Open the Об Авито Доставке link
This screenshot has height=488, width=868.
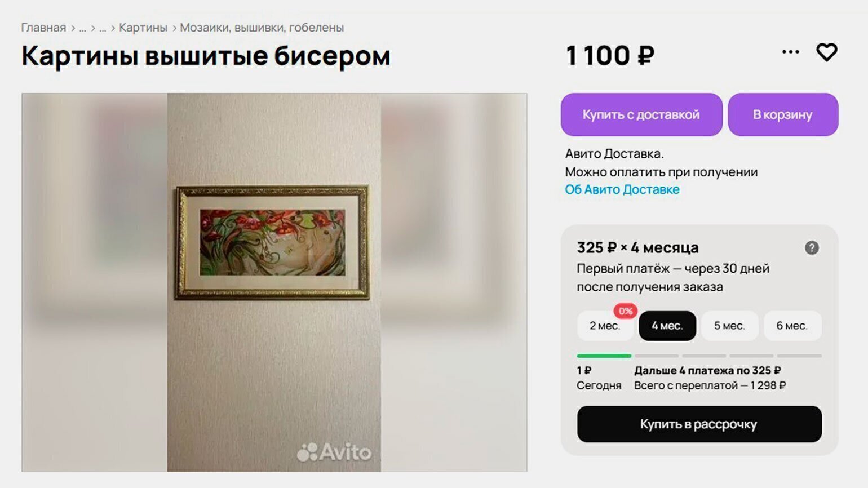pyautogui.click(x=622, y=189)
